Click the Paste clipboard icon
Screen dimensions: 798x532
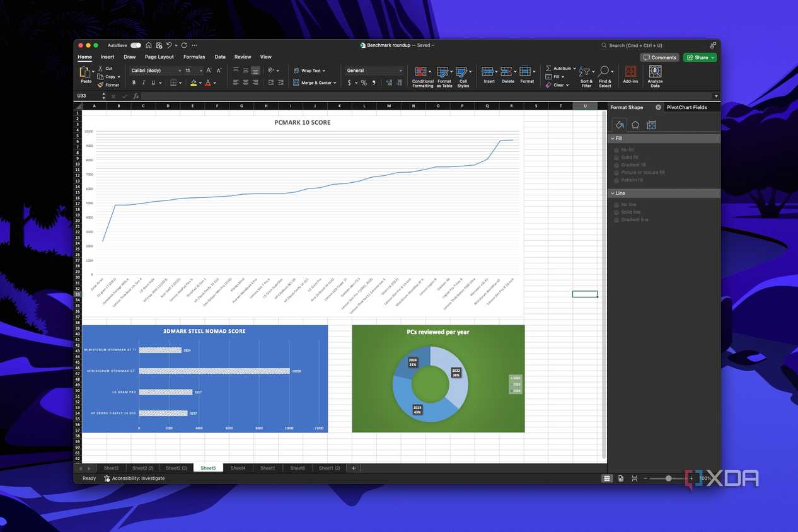pyautogui.click(x=84, y=72)
